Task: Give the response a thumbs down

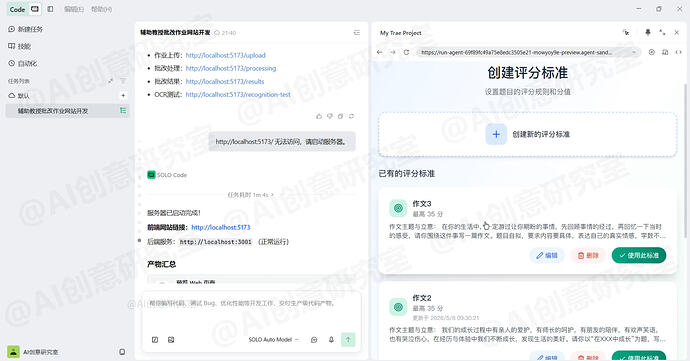Action: click(x=330, y=116)
